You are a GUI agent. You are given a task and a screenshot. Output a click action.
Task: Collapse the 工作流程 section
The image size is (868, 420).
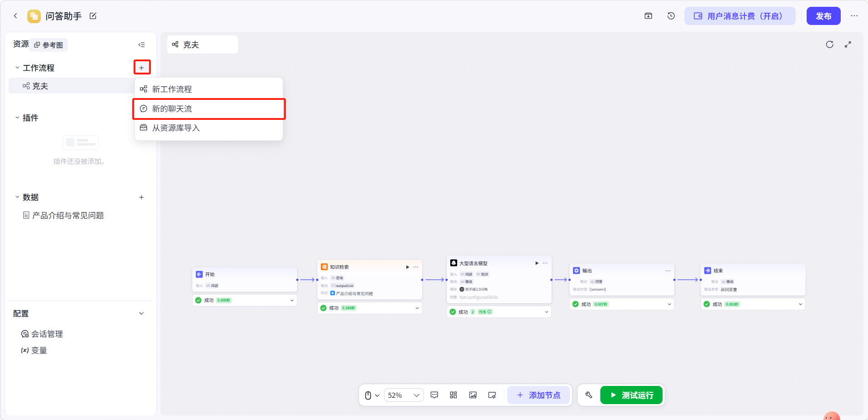pyautogui.click(x=17, y=68)
